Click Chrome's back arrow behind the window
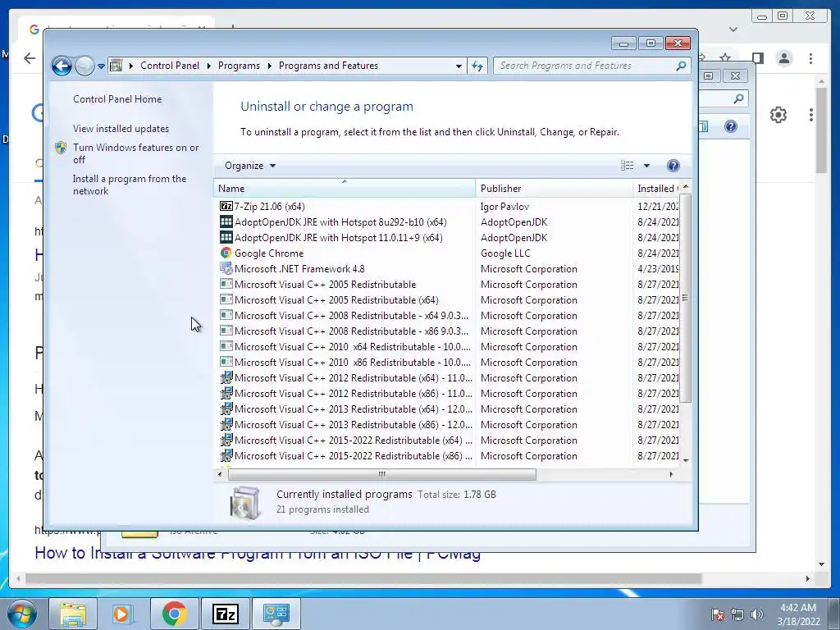 (30, 58)
